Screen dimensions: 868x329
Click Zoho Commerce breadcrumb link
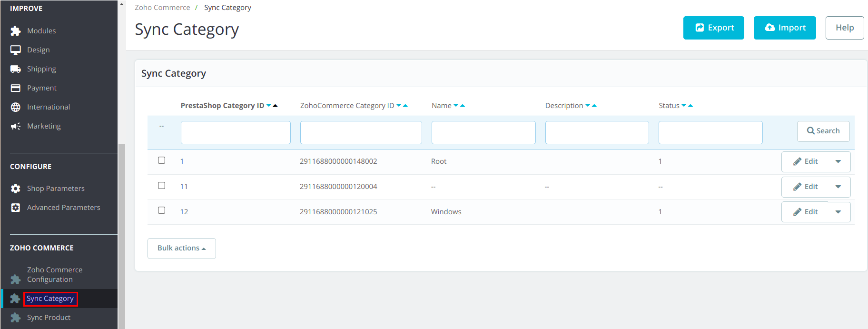(162, 8)
